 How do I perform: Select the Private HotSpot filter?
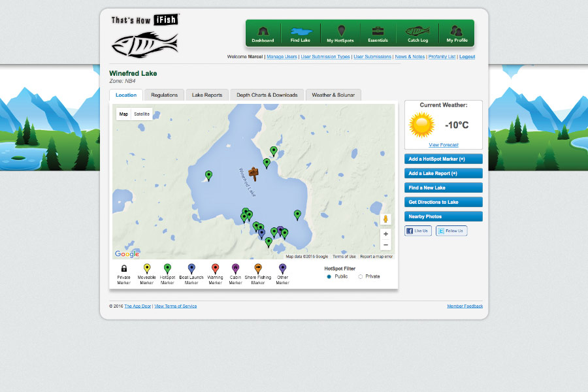361,276
